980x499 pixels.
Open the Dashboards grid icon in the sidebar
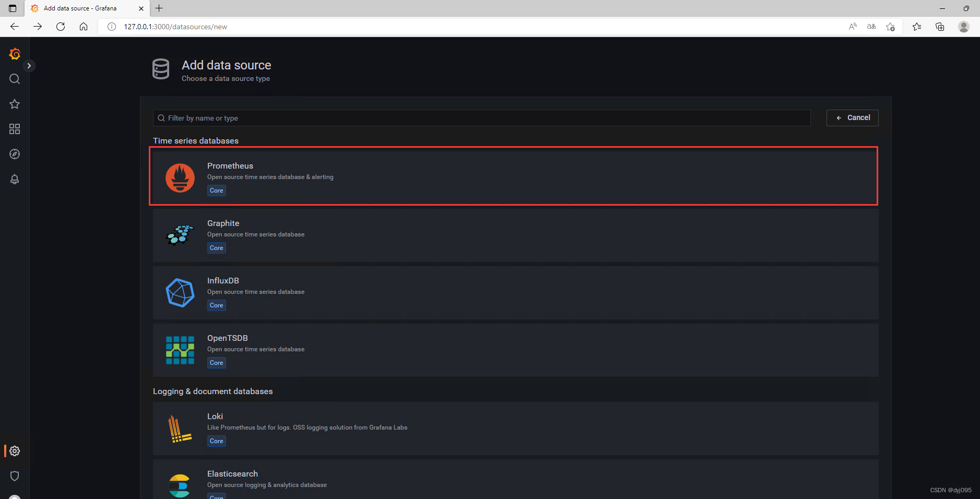(x=15, y=129)
